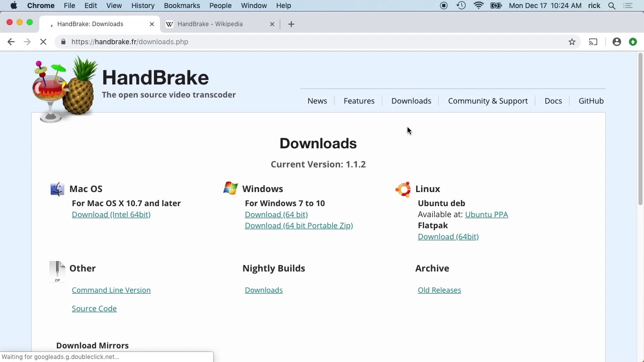The height and width of the screenshot is (362, 644).
Task: Click the Wikipedia favicon on second tab
Action: click(x=170, y=24)
